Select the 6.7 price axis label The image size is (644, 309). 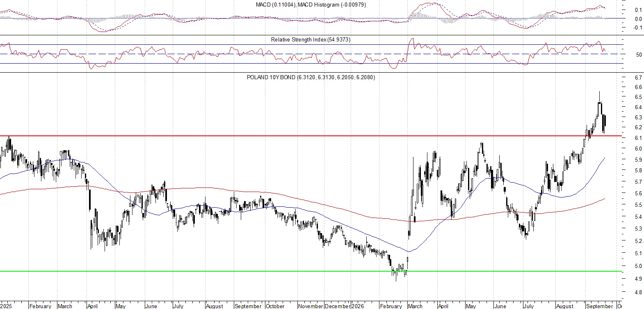click(x=638, y=78)
